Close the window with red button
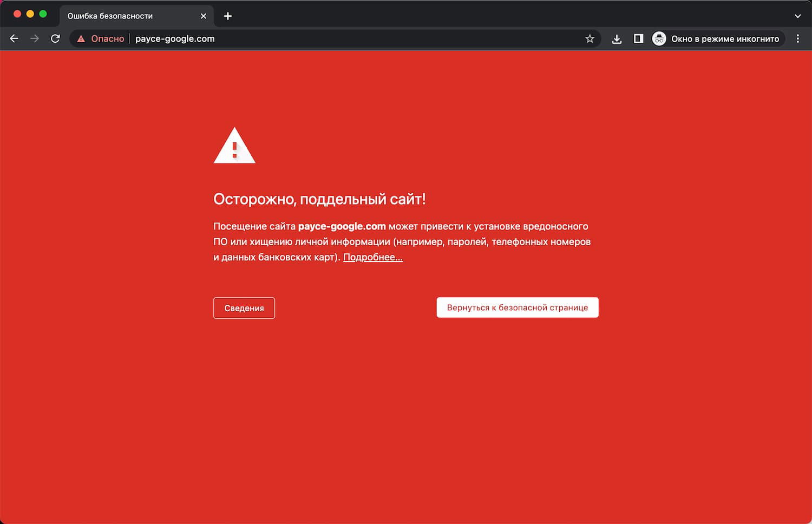Screen dimensions: 812x524 pos(17,14)
